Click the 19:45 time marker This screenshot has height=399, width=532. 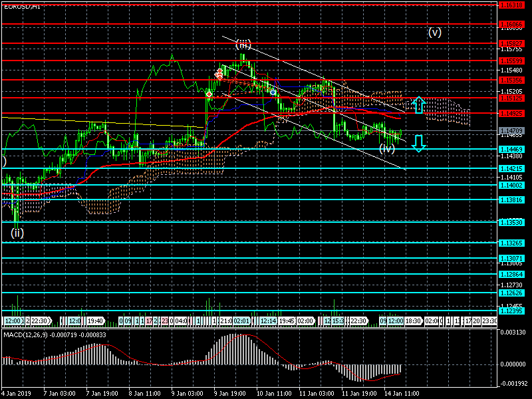coord(287,321)
